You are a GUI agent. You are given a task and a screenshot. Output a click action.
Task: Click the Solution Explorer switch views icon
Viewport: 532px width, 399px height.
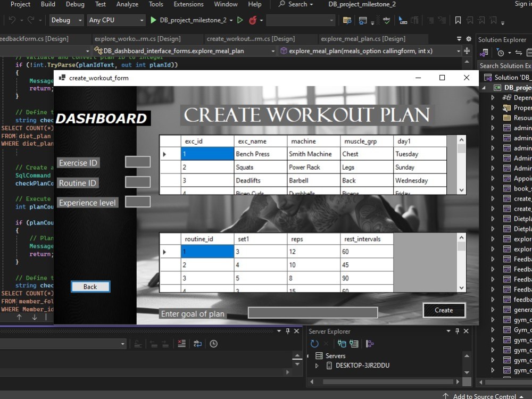tap(484, 53)
